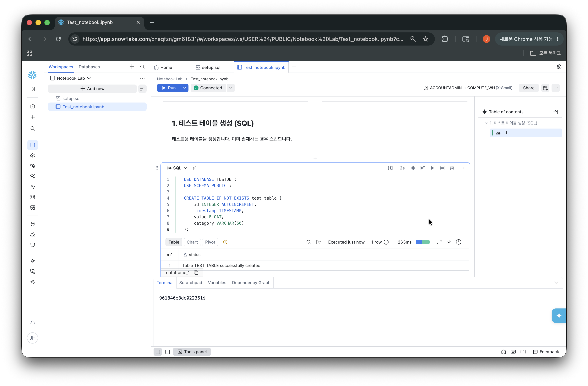Click the sidebar Create plus icon
588x386 pixels.
[33, 117]
